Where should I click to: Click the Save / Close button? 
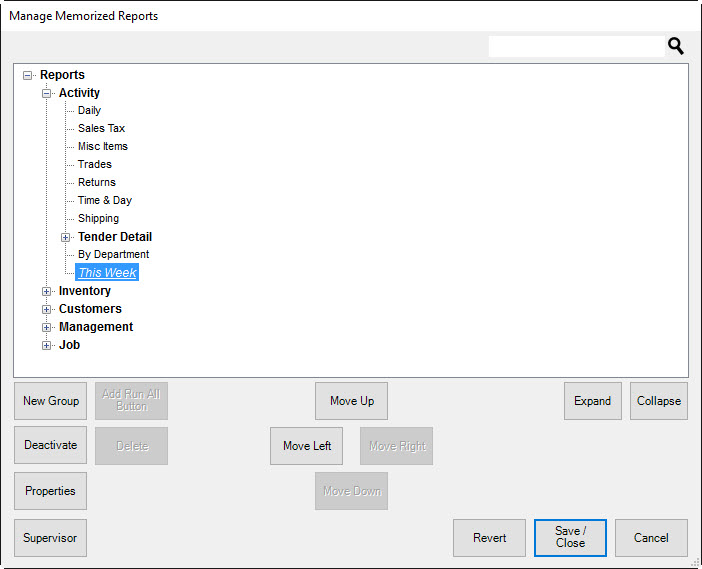[x=570, y=537]
